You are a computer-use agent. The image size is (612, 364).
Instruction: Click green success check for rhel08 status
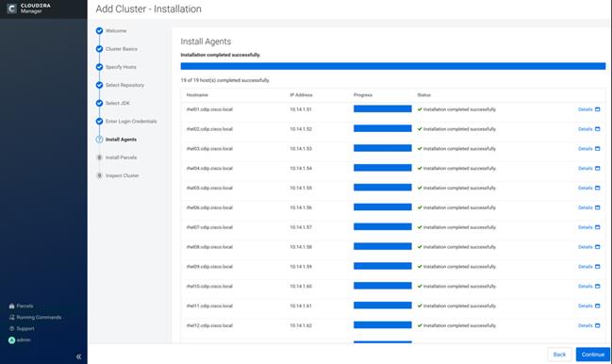pyautogui.click(x=420, y=246)
